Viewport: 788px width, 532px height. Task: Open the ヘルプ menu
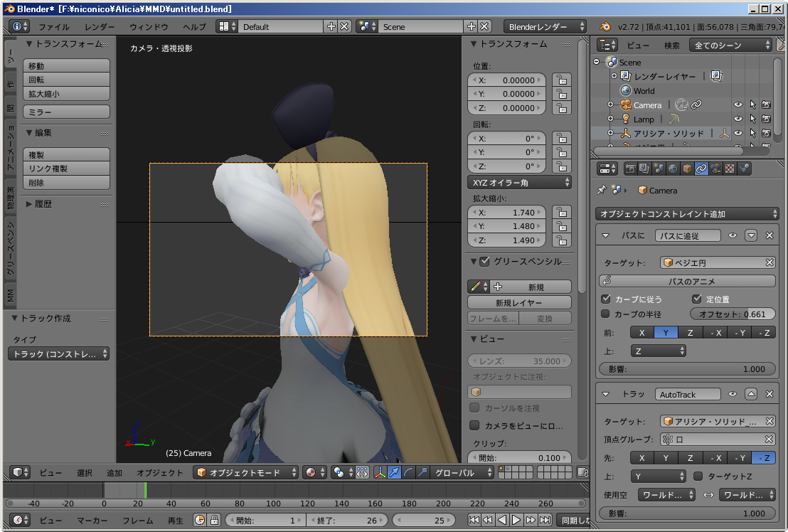194,26
